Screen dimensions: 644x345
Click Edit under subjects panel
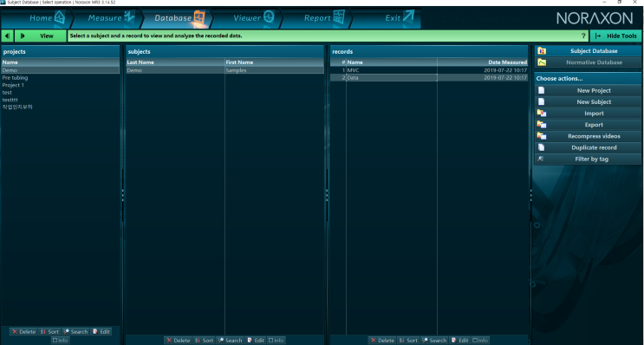coord(256,340)
